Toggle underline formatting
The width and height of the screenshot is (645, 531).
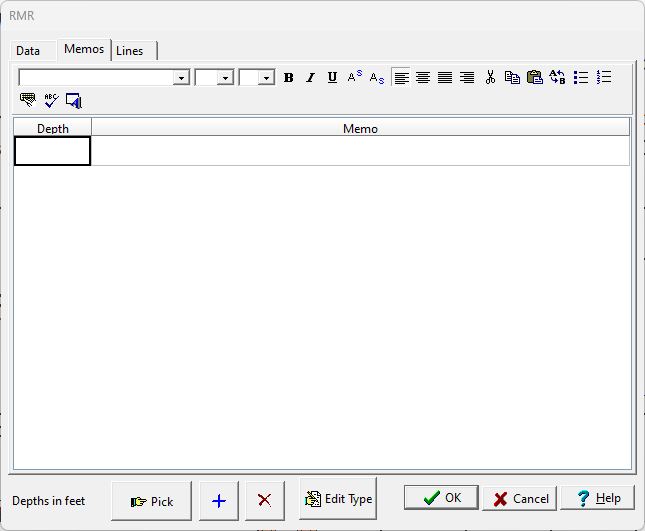(x=332, y=77)
